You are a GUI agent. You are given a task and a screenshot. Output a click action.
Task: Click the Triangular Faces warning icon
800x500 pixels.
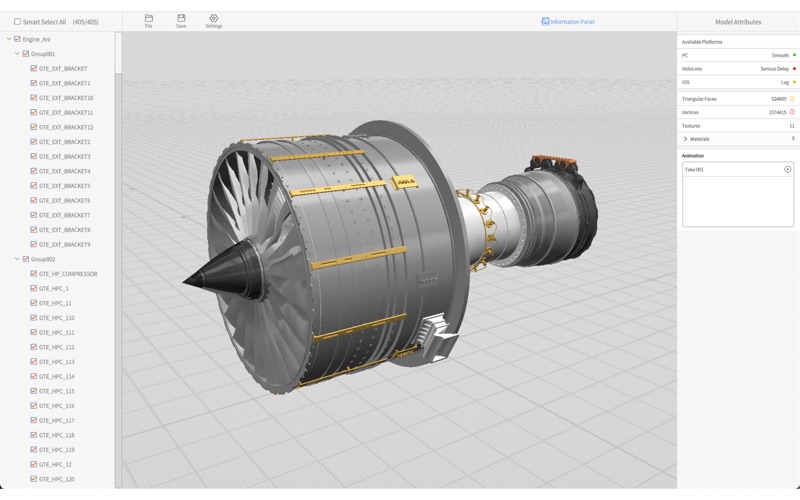(792, 98)
